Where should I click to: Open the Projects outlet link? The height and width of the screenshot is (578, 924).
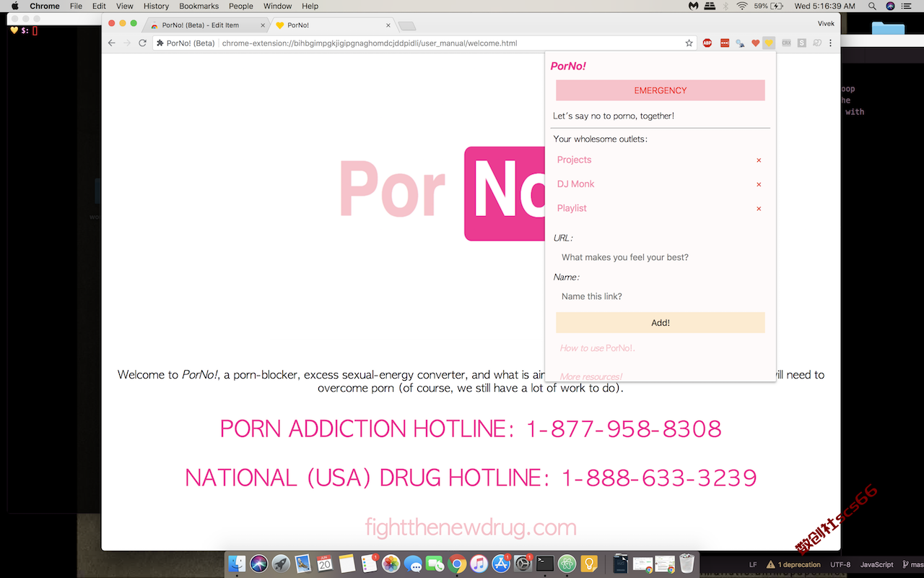574,160
